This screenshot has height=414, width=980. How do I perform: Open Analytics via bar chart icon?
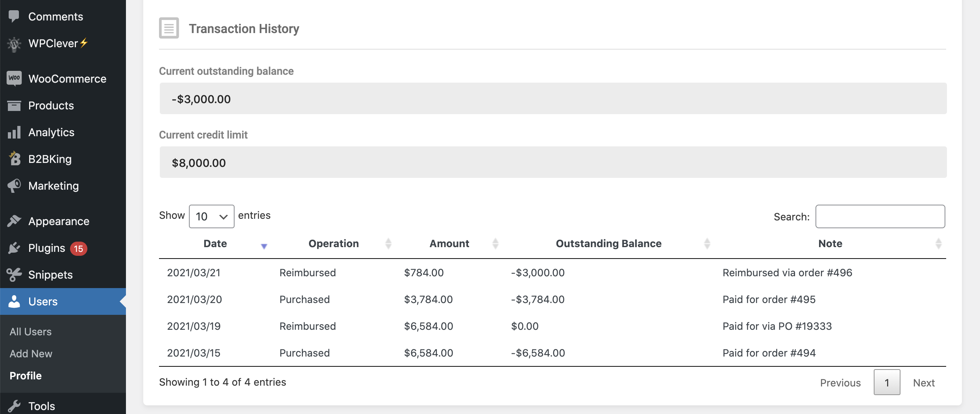(14, 132)
